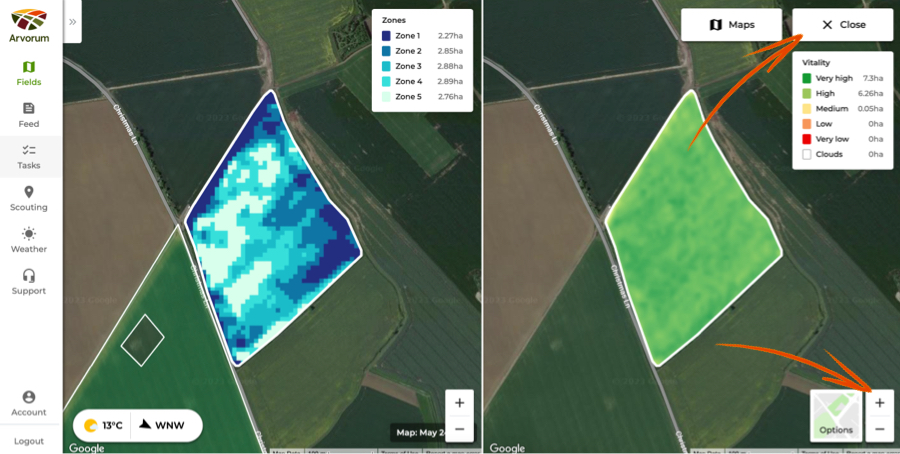This screenshot has width=900, height=454.
Task: Click the 13°C weather widget
Action: (104, 425)
